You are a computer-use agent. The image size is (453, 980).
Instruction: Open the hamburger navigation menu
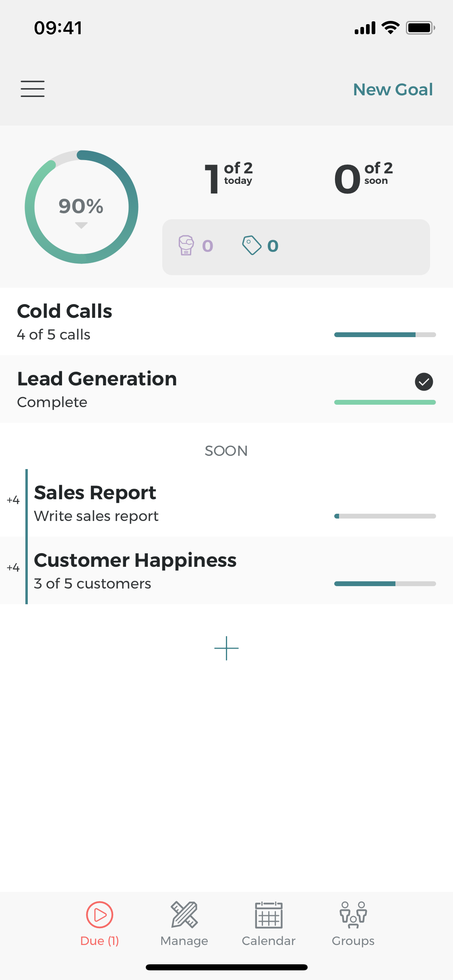coord(32,89)
